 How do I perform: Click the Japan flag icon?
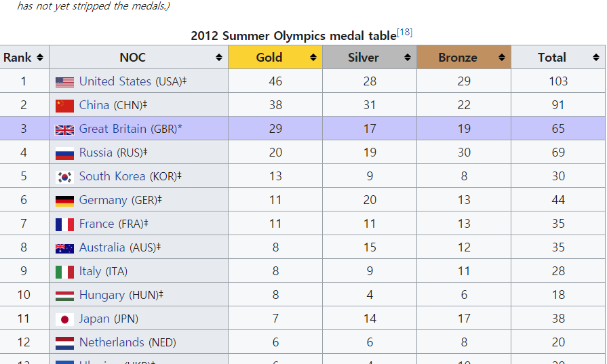pos(64,319)
